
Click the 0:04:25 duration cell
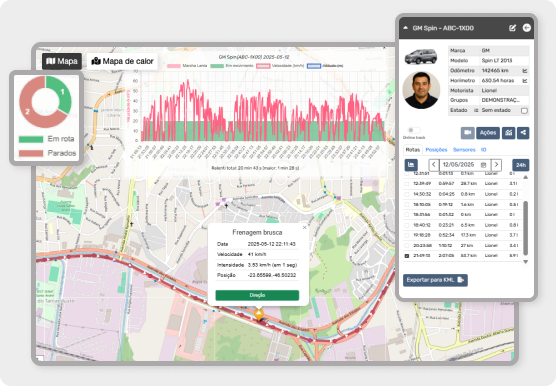tap(446, 194)
